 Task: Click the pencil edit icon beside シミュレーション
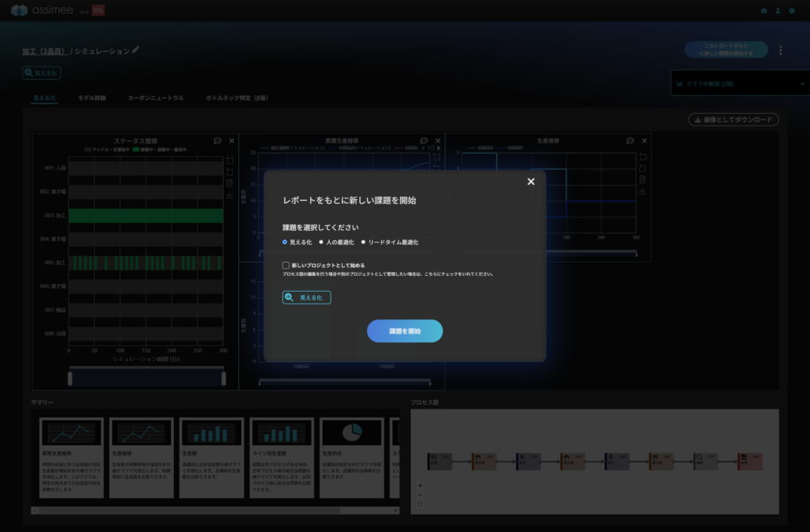pos(136,50)
